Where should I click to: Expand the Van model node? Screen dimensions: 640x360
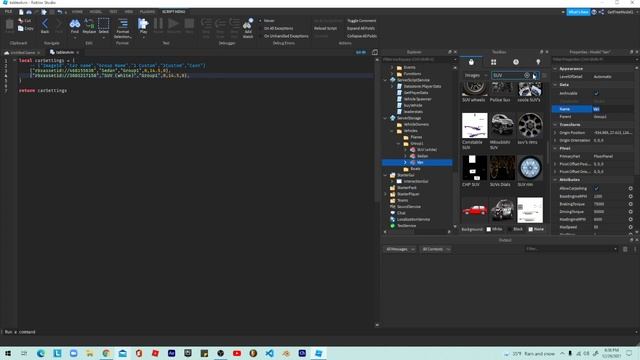tap(405, 162)
